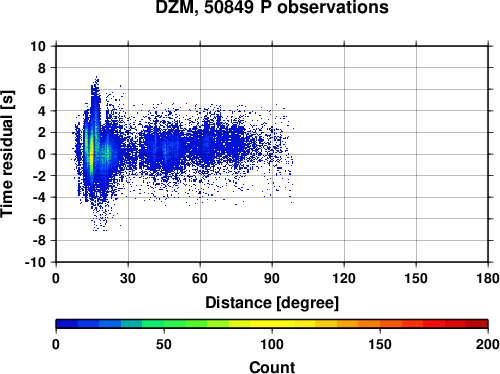
Task: Click the x-axis tick label 90
Action: click(x=272, y=278)
